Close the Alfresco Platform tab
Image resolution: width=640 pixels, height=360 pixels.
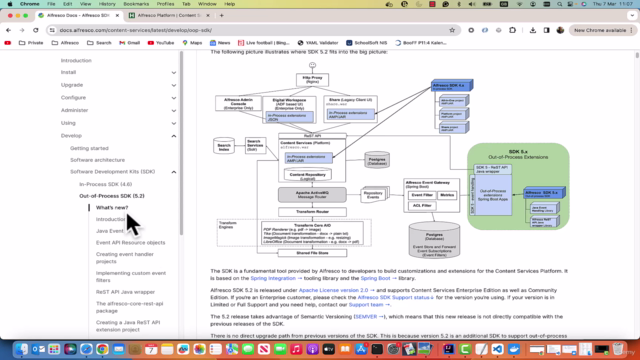208,16
